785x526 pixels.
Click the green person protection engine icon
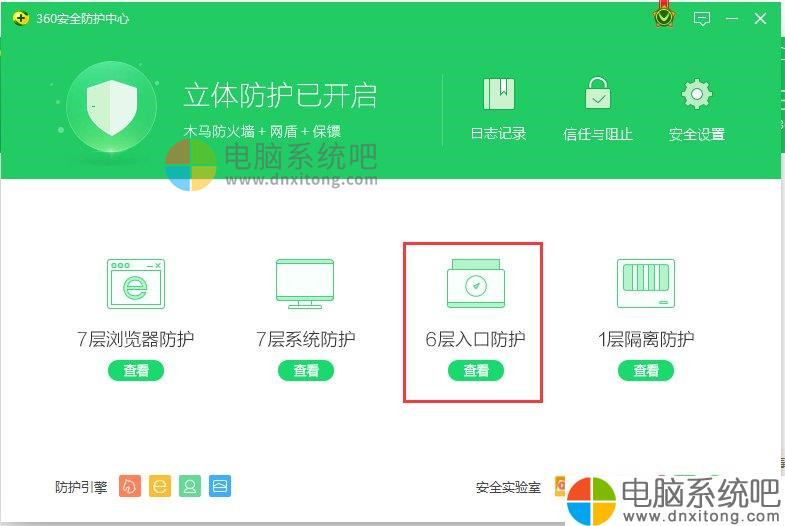click(190, 486)
